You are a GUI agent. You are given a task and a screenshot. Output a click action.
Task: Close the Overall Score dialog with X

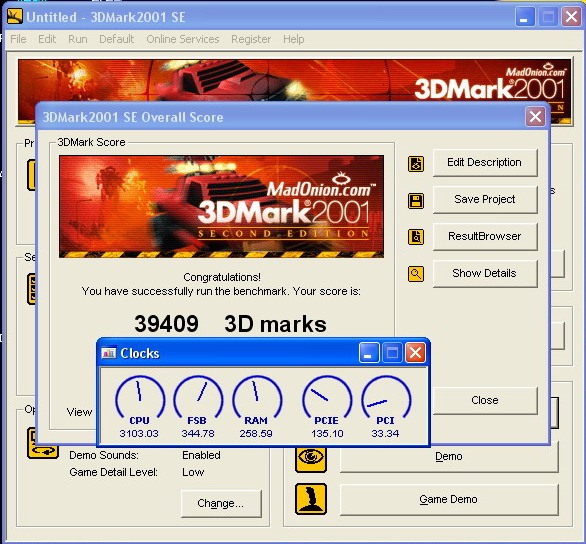pos(535,117)
